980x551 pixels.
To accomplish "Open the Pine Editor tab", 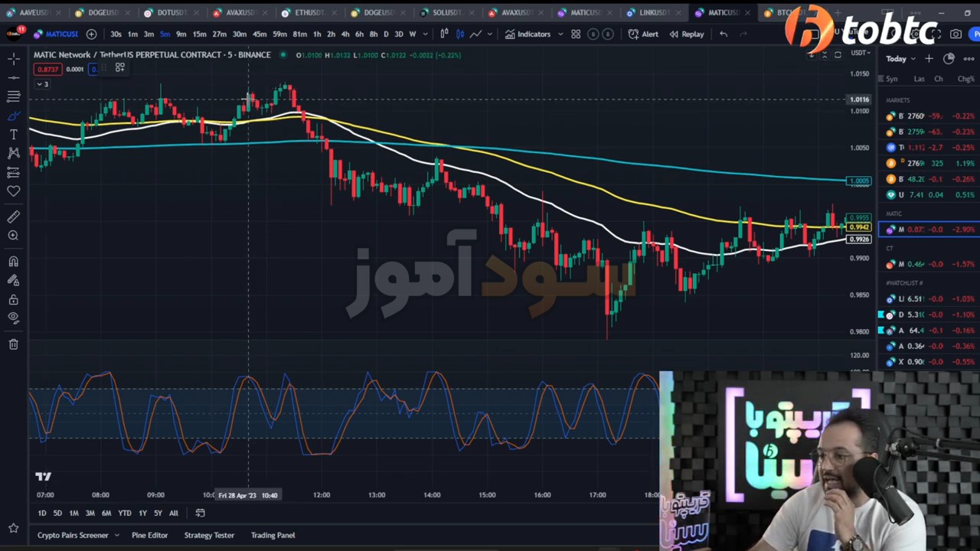I will coord(149,535).
